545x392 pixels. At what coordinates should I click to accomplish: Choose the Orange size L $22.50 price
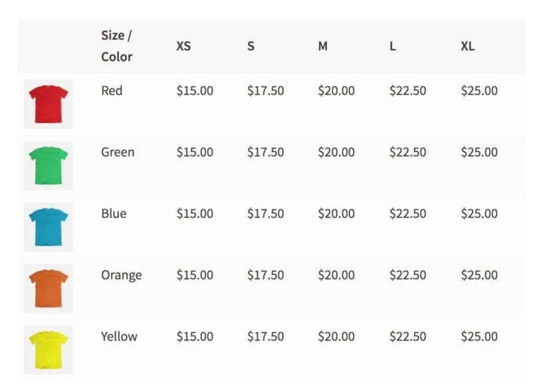407,275
